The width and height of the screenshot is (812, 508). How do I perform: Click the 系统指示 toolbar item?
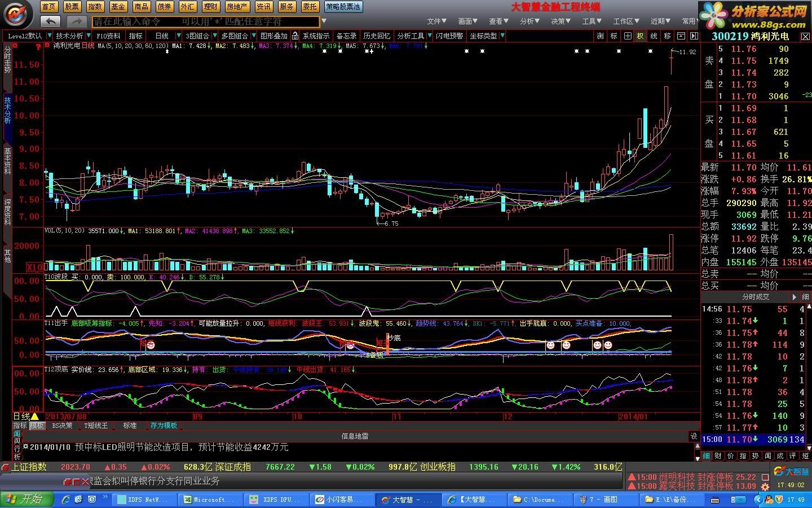(x=316, y=36)
